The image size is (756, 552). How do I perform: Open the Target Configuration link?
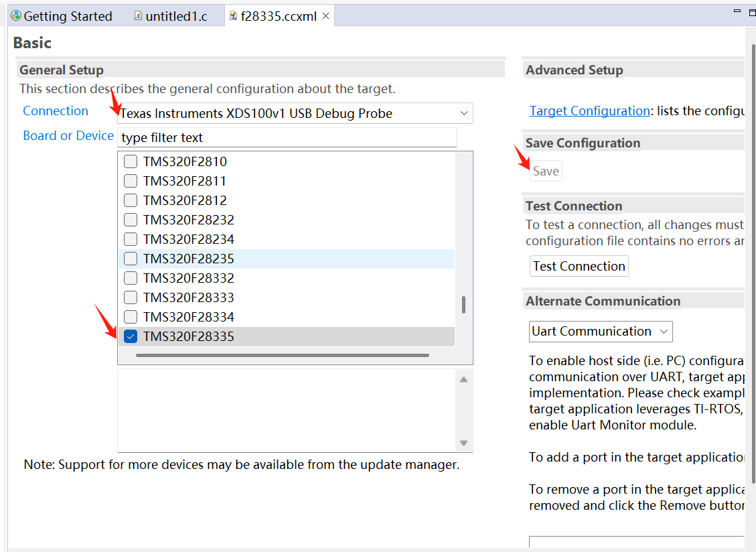point(590,111)
